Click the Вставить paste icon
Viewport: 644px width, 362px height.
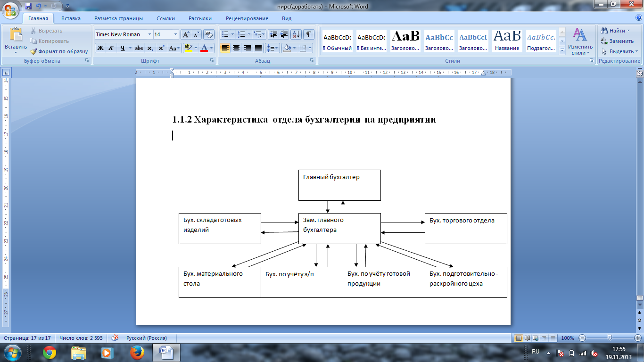(x=16, y=35)
